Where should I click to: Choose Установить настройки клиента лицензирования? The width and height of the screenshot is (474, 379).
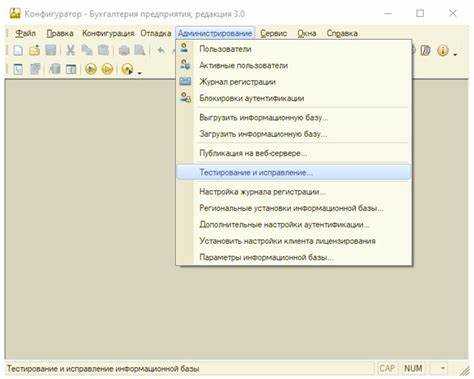click(294, 241)
